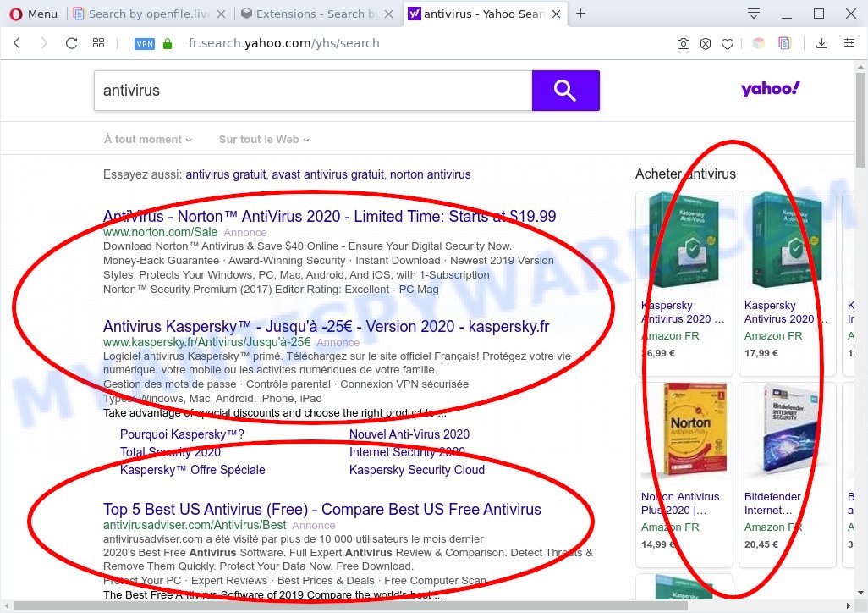Click the vertical scrollbar thumb

860,119
